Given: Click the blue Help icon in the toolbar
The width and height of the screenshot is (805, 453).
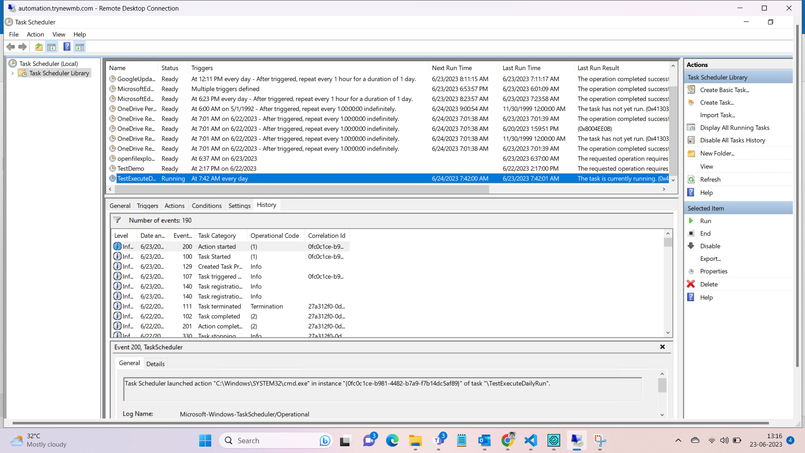Looking at the screenshot, I should 67,47.
